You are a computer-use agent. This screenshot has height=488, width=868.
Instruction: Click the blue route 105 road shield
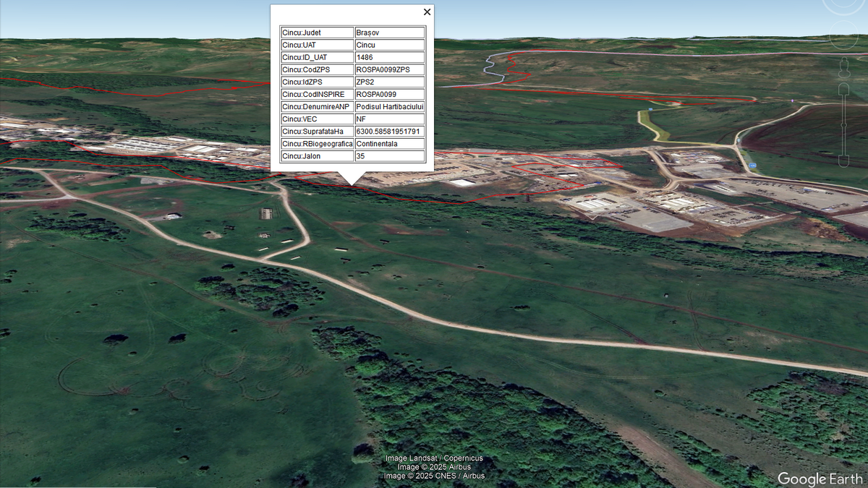tap(753, 166)
